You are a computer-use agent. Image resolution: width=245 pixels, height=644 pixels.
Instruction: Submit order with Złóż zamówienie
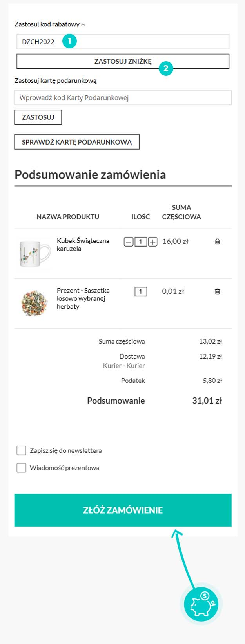pyautogui.click(x=123, y=510)
